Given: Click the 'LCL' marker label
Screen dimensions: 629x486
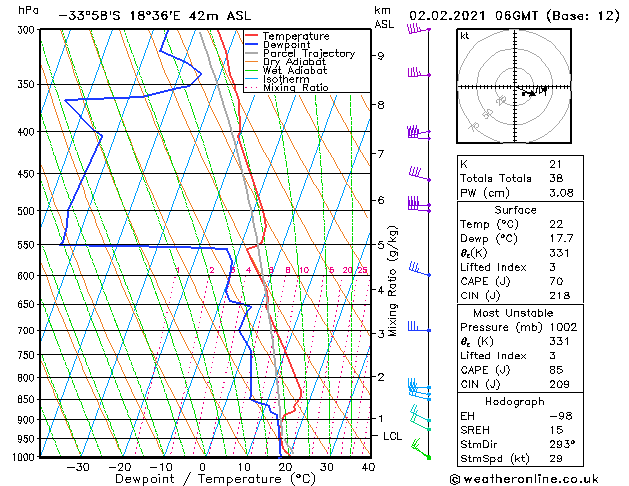Looking at the screenshot, I should tap(392, 436).
